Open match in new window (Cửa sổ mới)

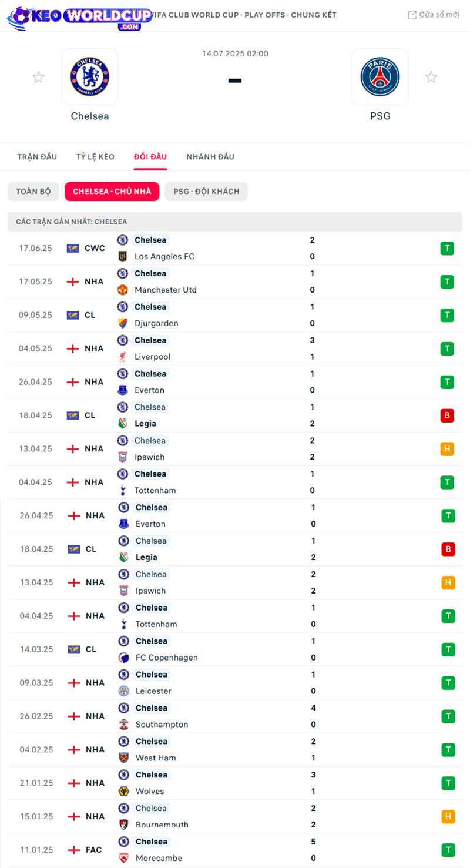click(434, 15)
